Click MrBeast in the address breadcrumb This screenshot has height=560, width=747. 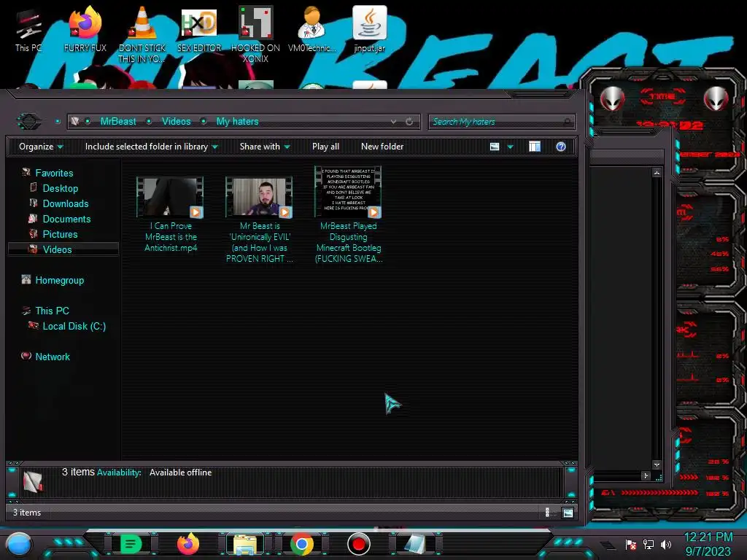tap(118, 122)
